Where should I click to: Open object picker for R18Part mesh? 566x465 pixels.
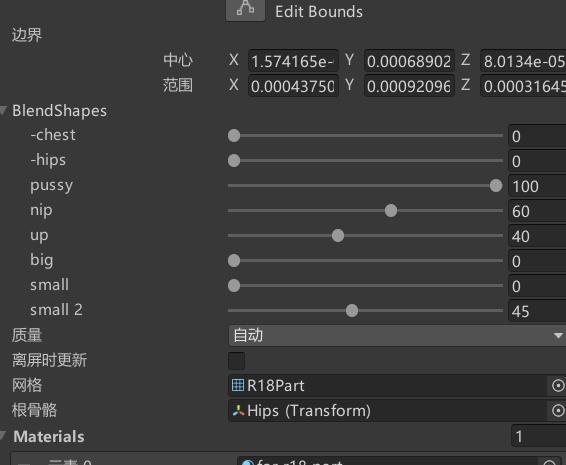click(x=558, y=386)
